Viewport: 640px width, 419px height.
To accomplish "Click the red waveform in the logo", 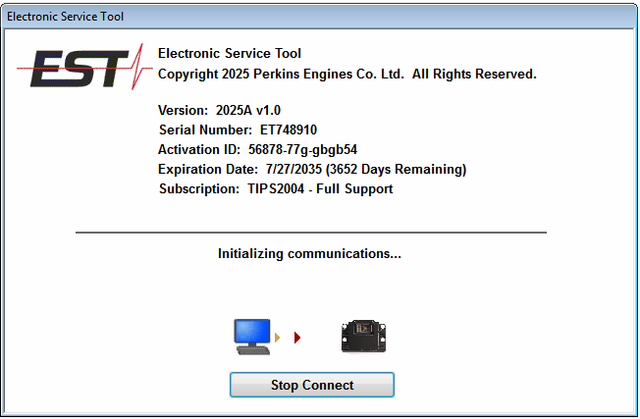I will pyautogui.click(x=130, y=70).
